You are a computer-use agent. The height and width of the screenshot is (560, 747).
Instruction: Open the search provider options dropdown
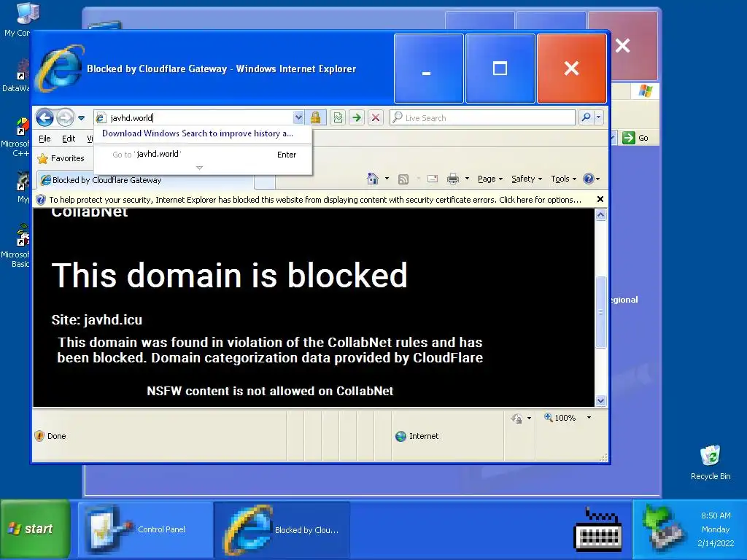(x=599, y=117)
